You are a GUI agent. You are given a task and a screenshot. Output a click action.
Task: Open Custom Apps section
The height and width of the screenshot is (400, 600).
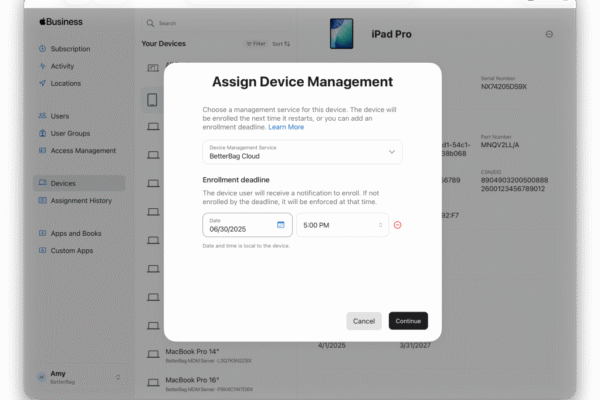point(72,251)
